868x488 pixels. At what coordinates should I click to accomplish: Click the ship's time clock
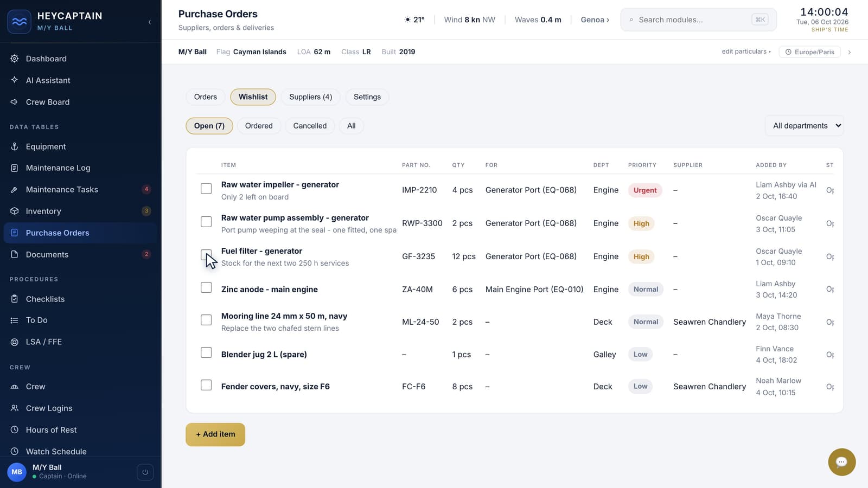pos(824,12)
